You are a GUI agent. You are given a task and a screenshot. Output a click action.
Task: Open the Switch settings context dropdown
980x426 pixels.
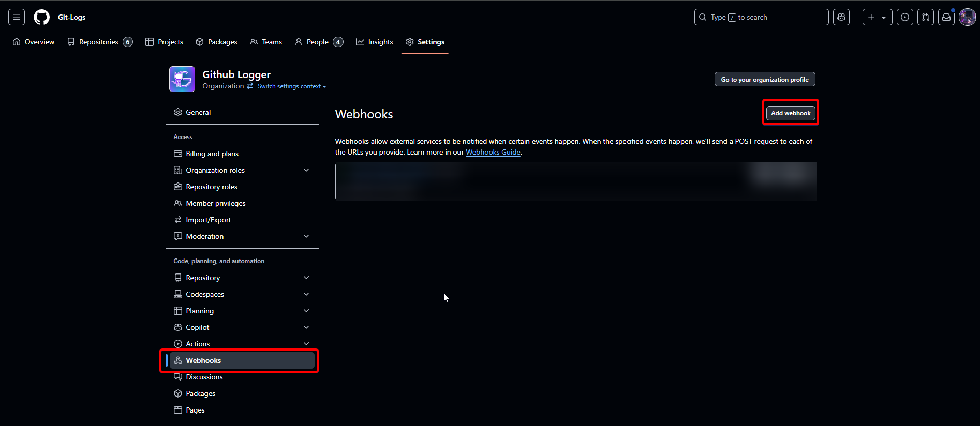click(x=292, y=86)
